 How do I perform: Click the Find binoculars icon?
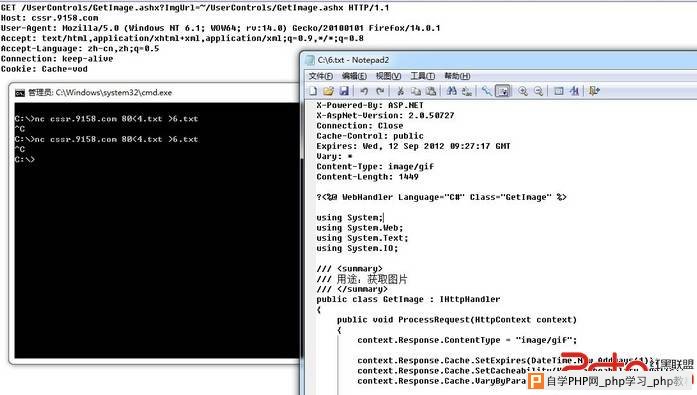pyautogui.click(x=451, y=91)
